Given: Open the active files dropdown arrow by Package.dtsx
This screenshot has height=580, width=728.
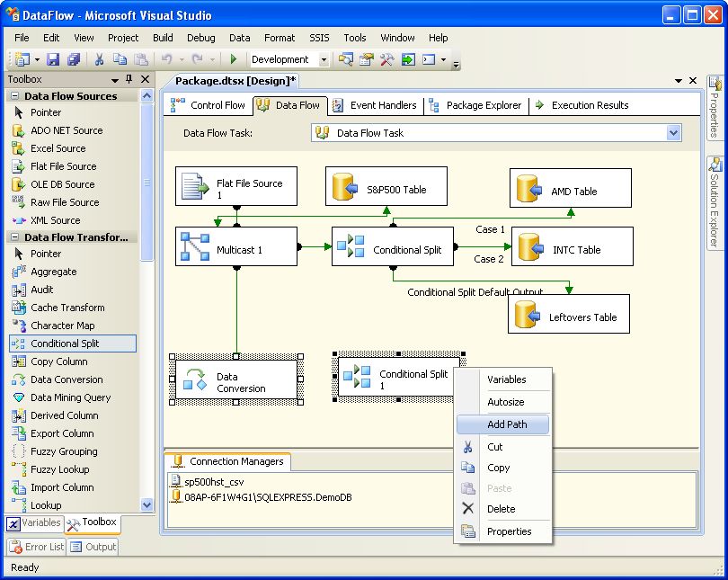Looking at the screenshot, I should (679, 81).
